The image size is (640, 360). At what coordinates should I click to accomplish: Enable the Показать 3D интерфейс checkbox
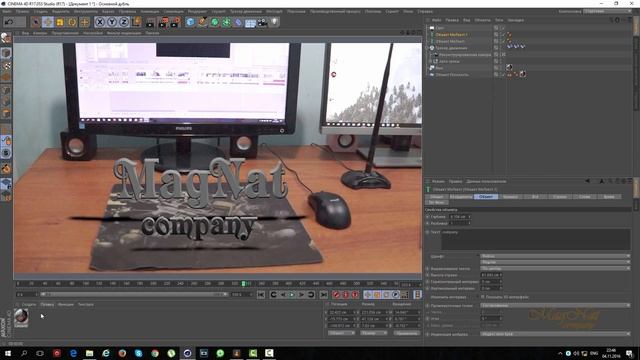482,297
